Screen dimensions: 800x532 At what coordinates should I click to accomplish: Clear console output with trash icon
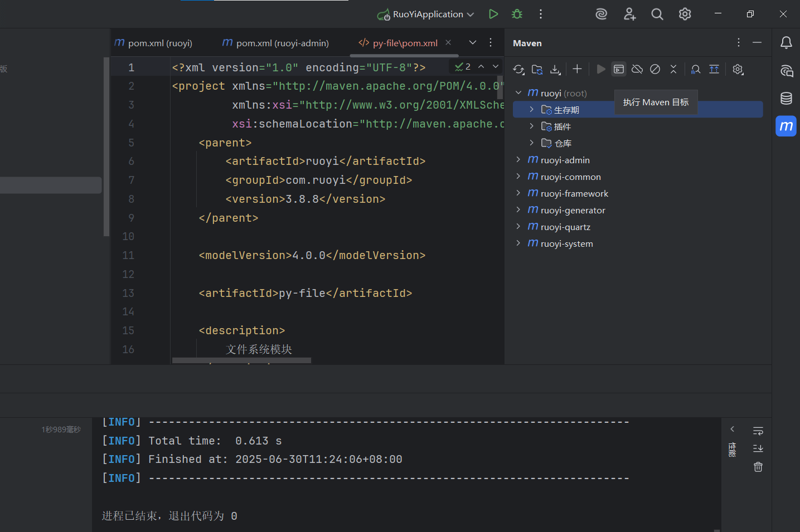758,467
